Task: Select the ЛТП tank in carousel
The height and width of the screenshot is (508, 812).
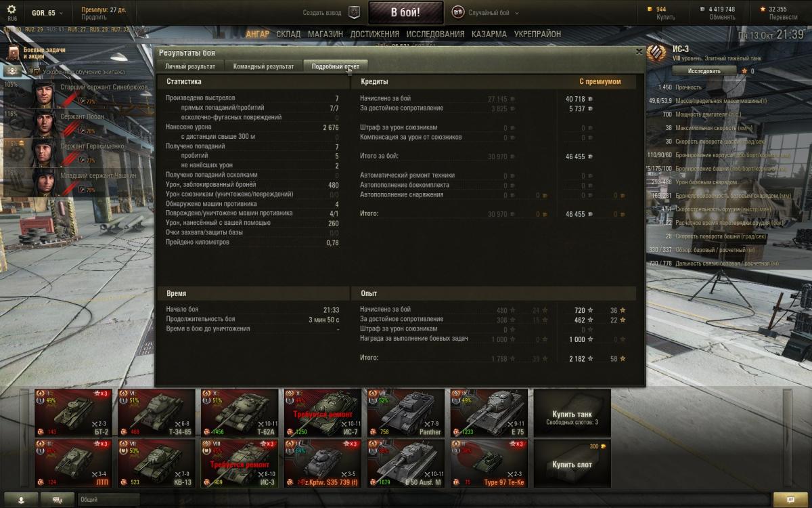Action: point(73,464)
